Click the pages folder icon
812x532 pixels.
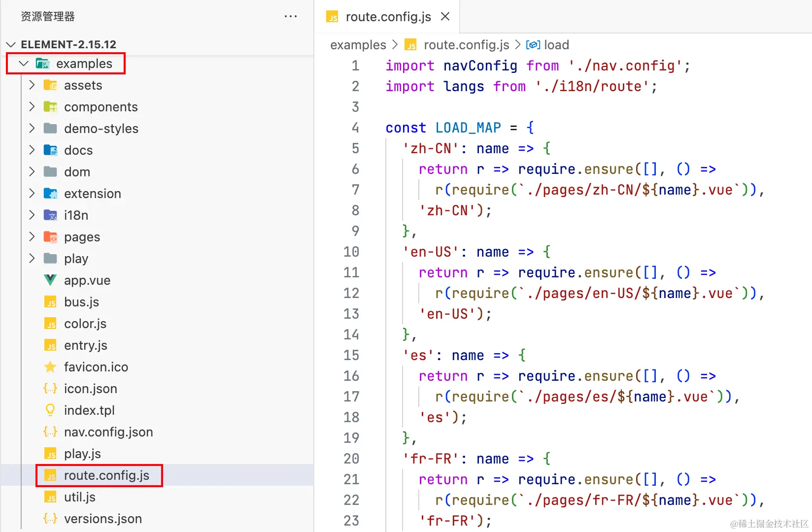pyautogui.click(x=50, y=237)
